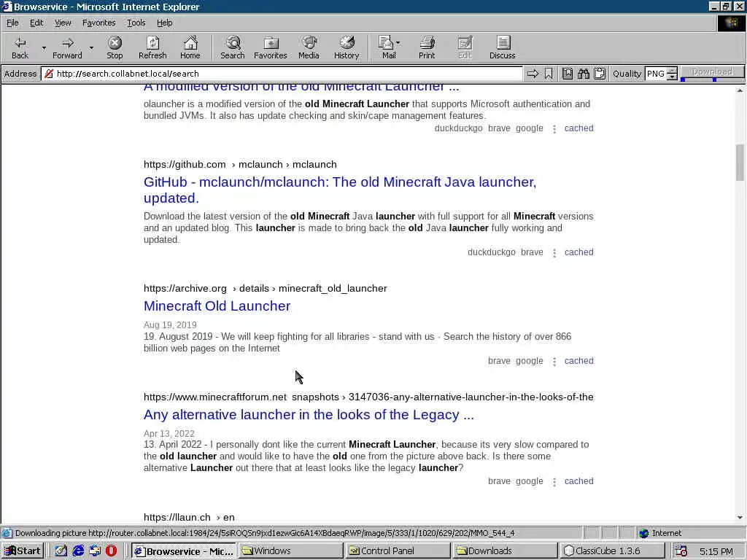Stop the page from loading
This screenshot has width=747, height=560.
(x=115, y=47)
